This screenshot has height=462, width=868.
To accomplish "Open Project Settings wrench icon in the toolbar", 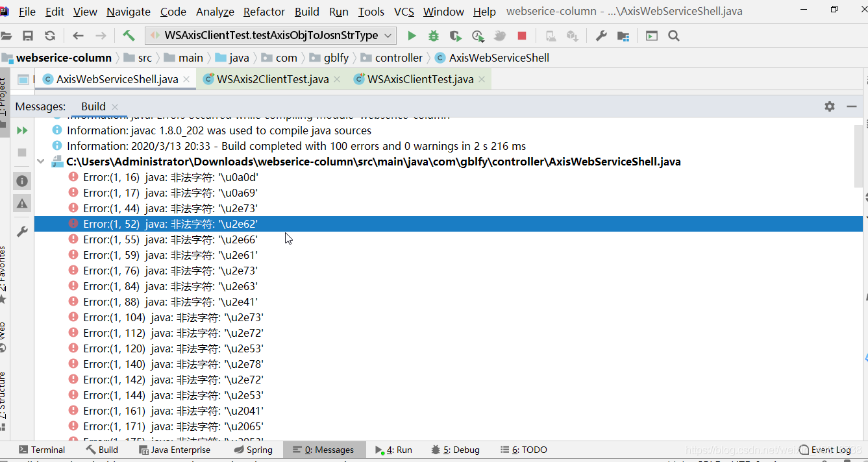I will point(601,36).
